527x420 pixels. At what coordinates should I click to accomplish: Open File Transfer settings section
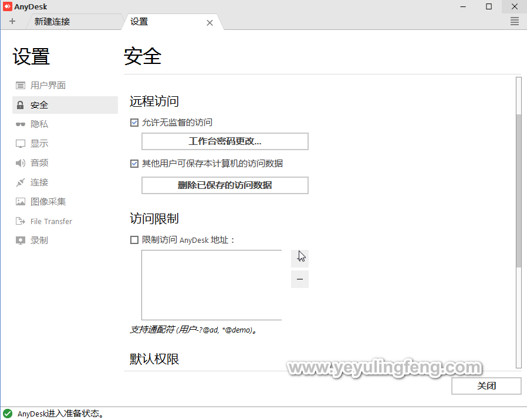click(x=65, y=221)
